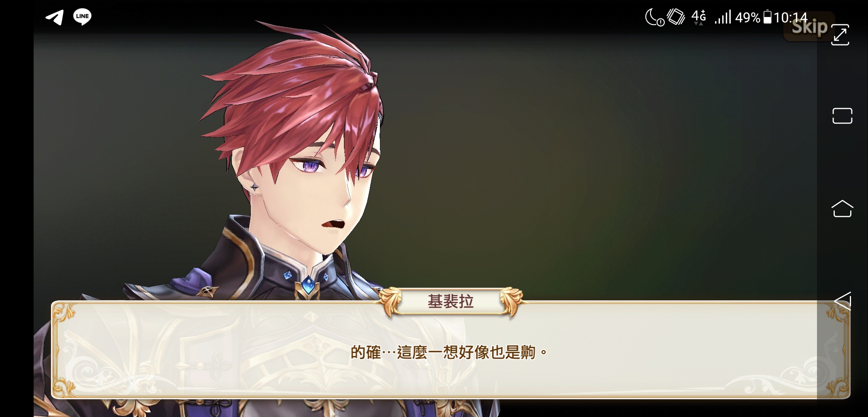
Task: Tap the 基裴拉 speaker name plate
Action: coord(451,302)
